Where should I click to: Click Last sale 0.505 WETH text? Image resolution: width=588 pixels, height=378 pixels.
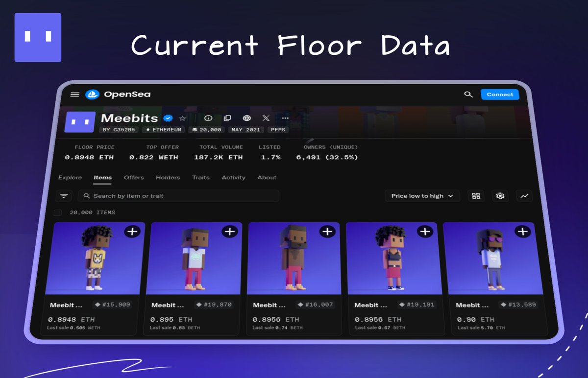pyautogui.click(x=73, y=328)
